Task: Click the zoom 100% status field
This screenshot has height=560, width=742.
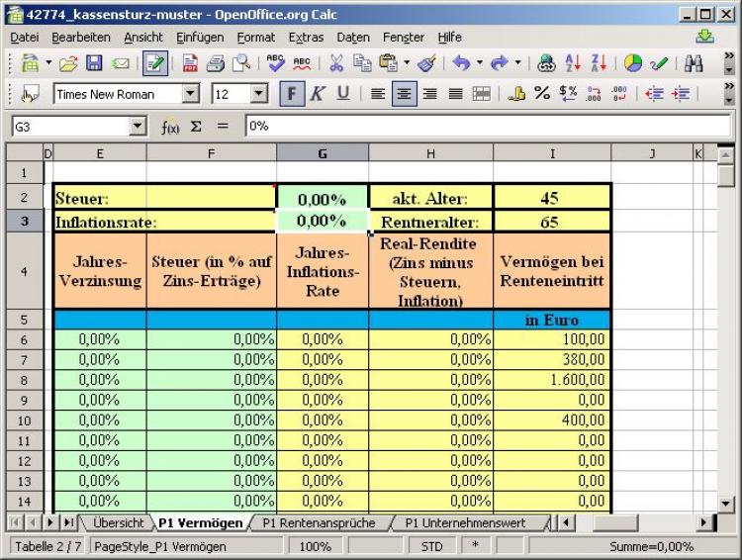Action: [x=315, y=546]
